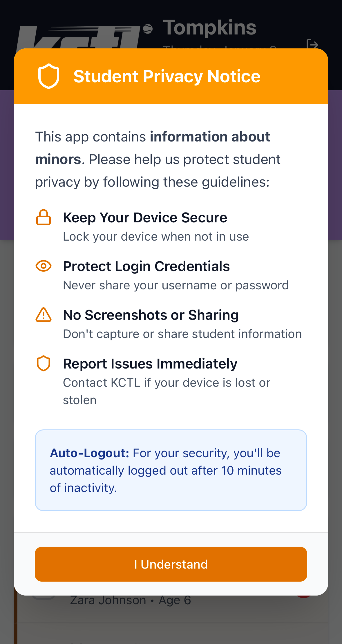Click the shield icon beside Report Issues Immediately

point(44,363)
